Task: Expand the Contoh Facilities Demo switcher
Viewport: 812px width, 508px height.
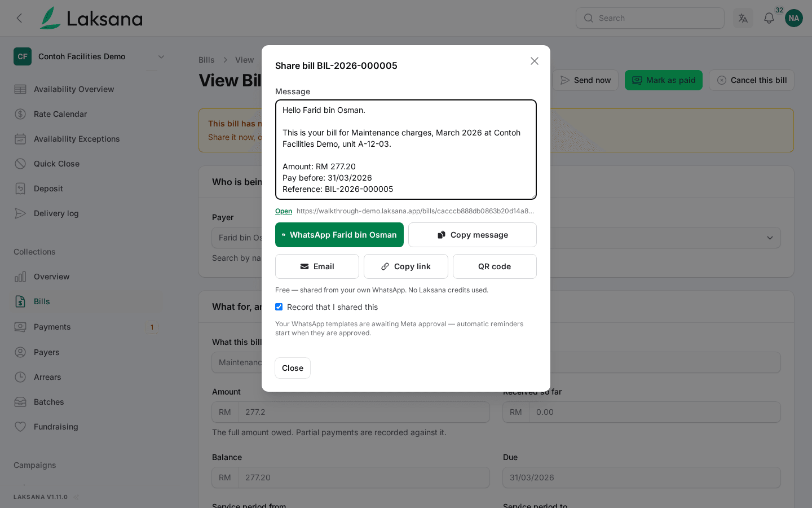Action: pyautogui.click(x=90, y=56)
